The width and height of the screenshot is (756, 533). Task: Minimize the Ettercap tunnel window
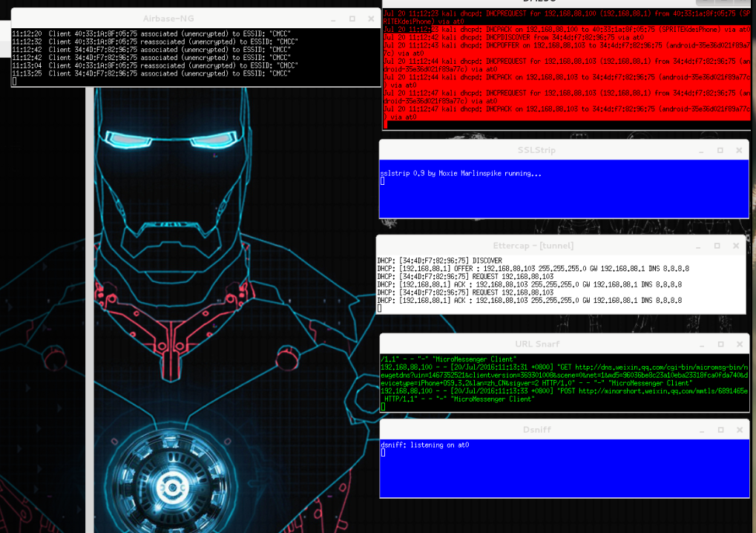pyautogui.click(x=698, y=246)
